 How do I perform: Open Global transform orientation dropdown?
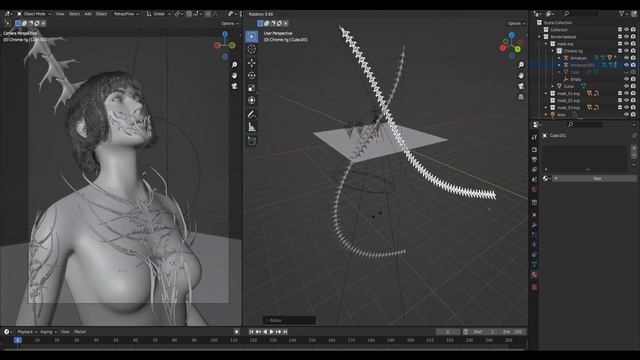(x=159, y=14)
